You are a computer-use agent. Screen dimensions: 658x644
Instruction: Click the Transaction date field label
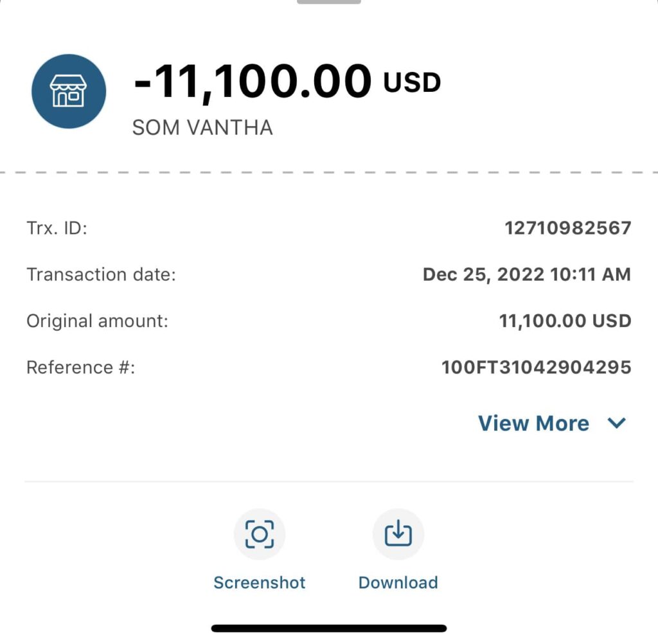tap(101, 274)
